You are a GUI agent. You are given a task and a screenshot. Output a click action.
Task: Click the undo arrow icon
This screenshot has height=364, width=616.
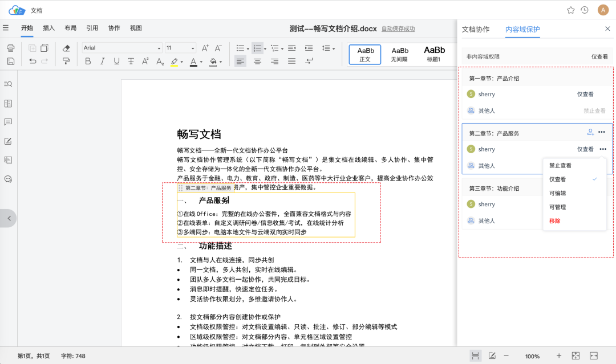click(x=33, y=61)
